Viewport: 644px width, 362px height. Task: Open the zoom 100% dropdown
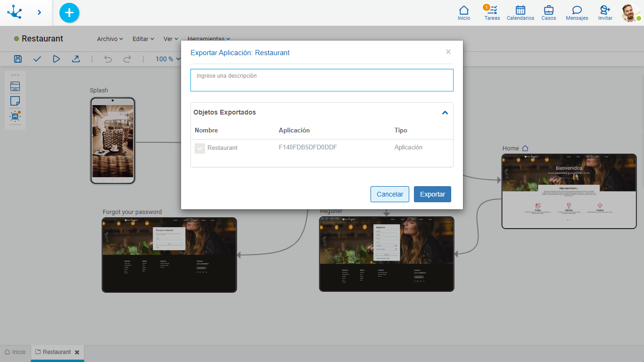point(168,59)
